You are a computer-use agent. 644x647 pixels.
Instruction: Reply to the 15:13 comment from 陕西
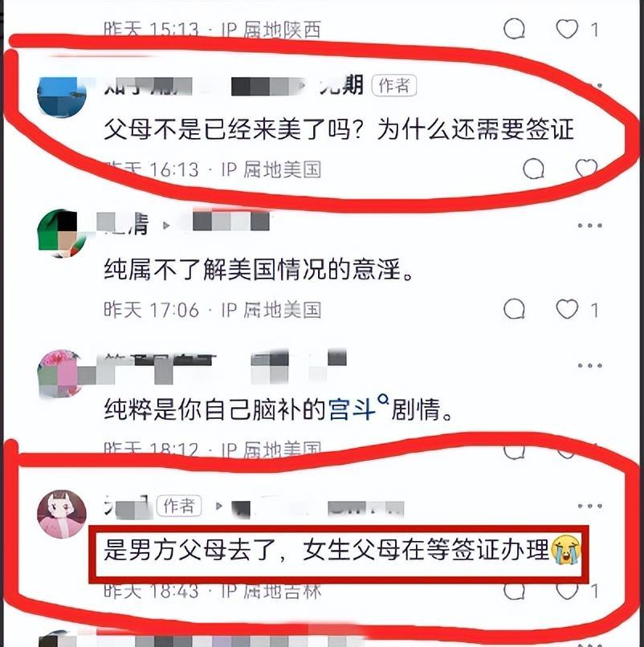coord(515,29)
